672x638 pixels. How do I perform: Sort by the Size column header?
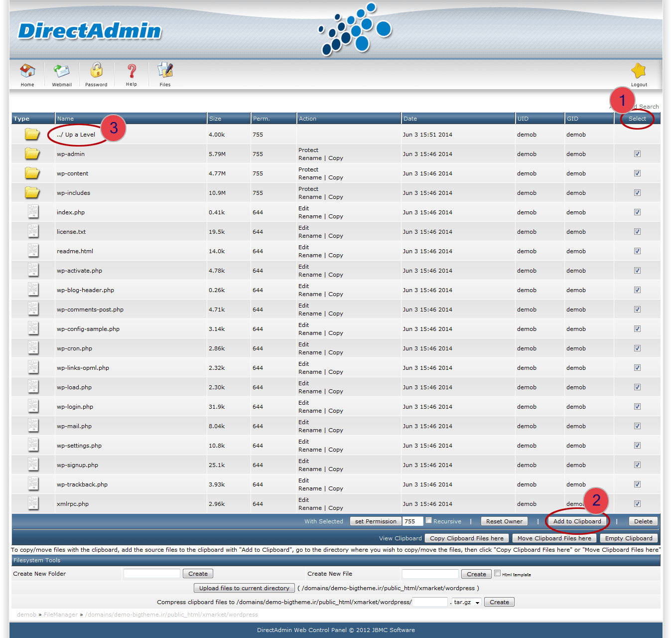pyautogui.click(x=215, y=119)
